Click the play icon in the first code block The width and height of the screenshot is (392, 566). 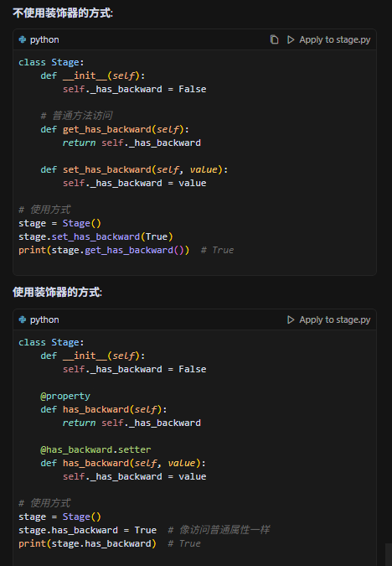pos(291,39)
